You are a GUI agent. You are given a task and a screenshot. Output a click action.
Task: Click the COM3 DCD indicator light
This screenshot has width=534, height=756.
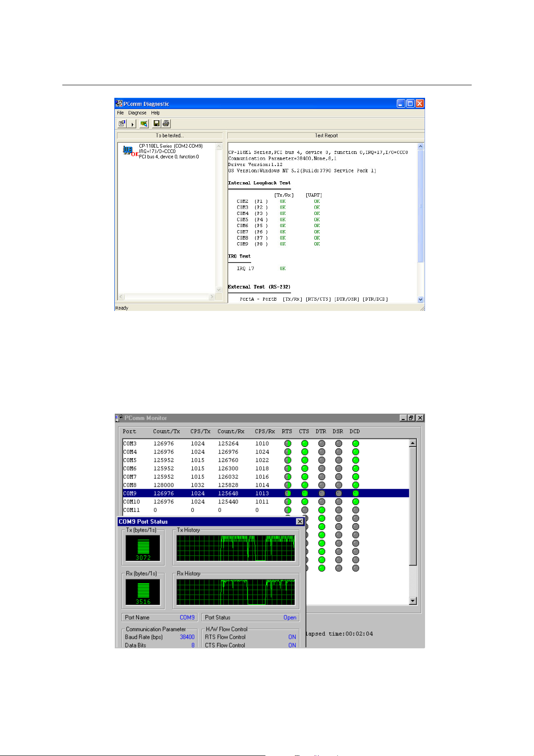(x=356, y=444)
